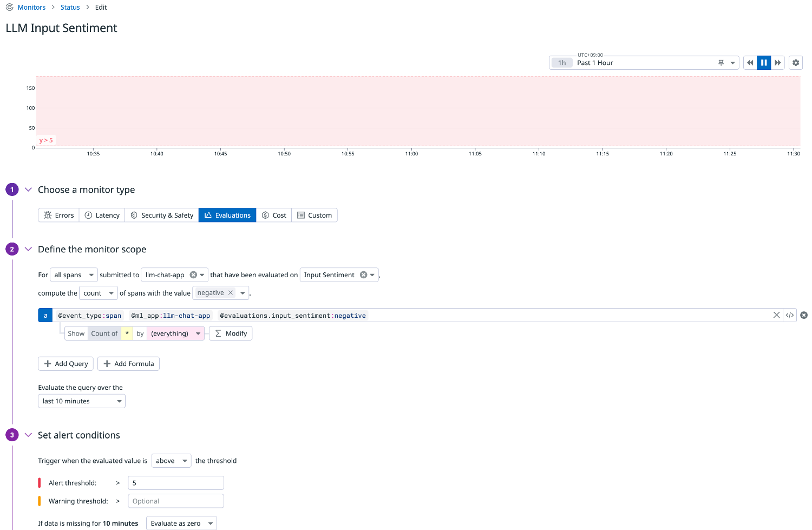Select the Latency monitor type tab

coord(102,215)
